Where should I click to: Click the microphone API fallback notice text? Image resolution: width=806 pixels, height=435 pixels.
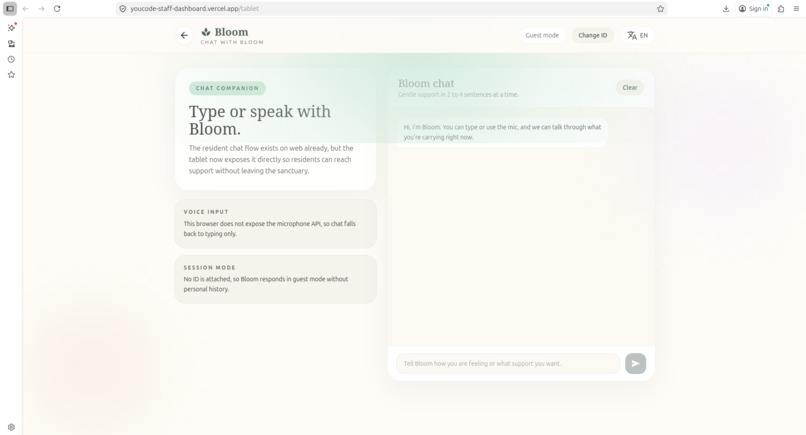click(x=269, y=229)
